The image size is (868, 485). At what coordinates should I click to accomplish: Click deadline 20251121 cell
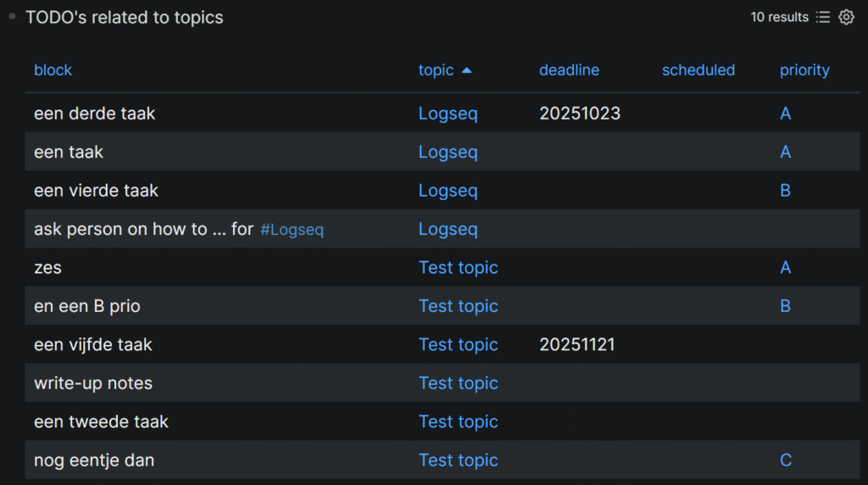click(576, 345)
